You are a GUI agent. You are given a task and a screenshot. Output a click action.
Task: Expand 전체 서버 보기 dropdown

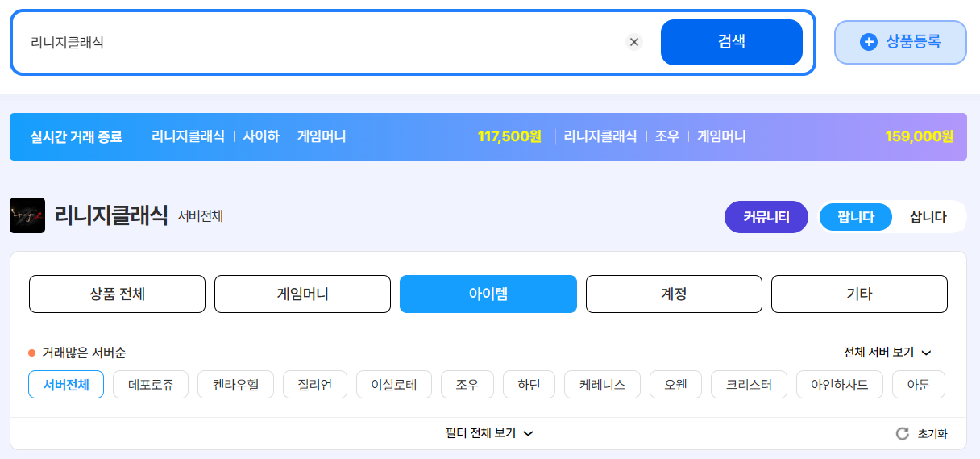887,353
